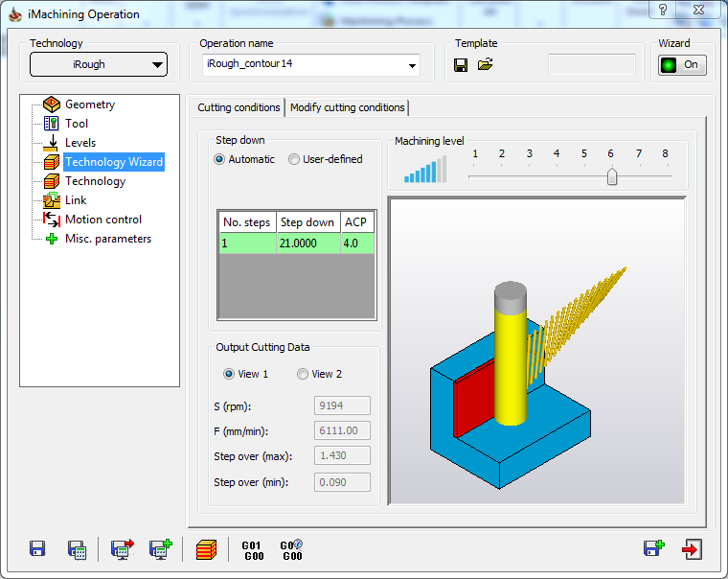Viewport: 728px width, 579px height.
Task: Click the empty Template name field
Action: point(592,64)
